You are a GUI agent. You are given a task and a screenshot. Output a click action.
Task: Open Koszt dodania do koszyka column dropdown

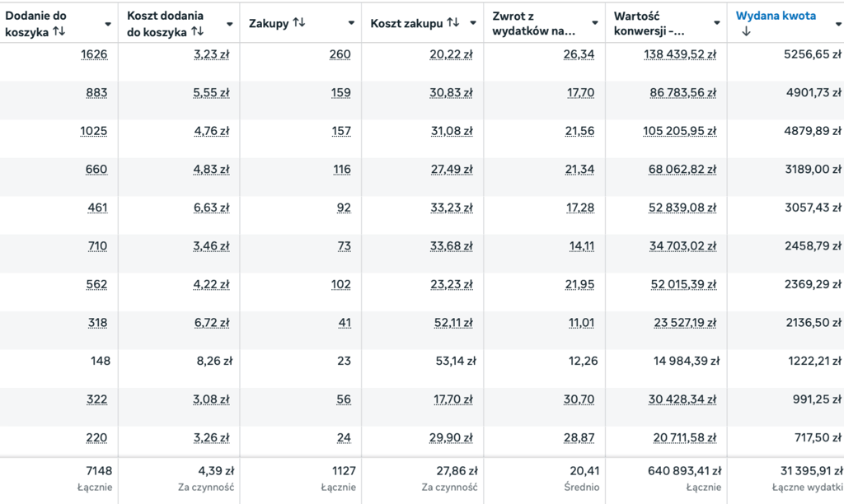tap(230, 24)
